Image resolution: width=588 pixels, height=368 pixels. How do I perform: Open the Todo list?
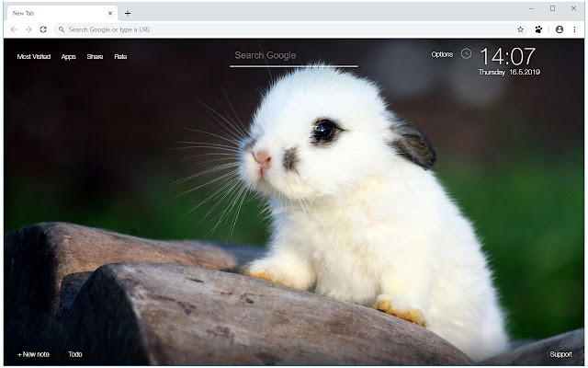pyautogui.click(x=75, y=354)
